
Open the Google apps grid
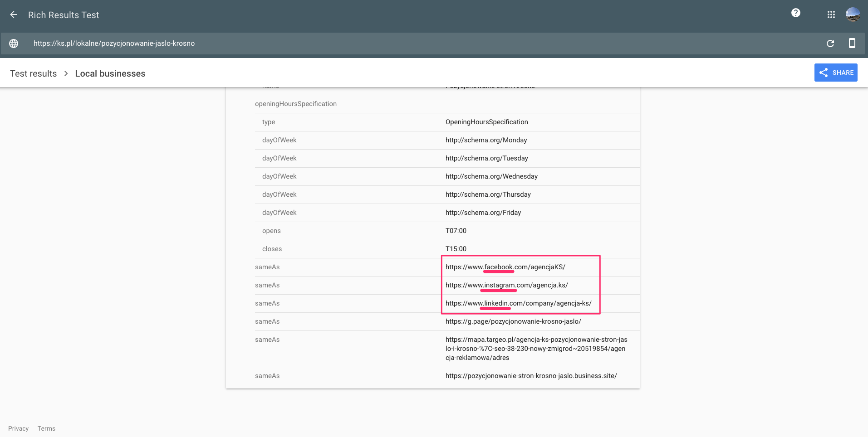point(831,15)
